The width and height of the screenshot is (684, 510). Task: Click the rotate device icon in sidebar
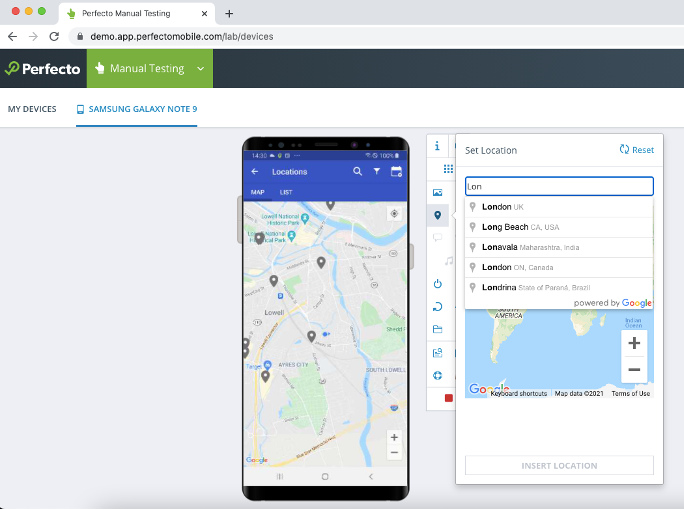point(438,307)
